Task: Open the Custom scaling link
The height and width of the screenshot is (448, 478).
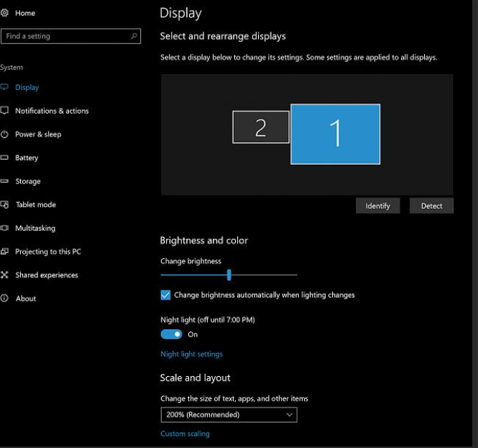Action: pos(185,434)
